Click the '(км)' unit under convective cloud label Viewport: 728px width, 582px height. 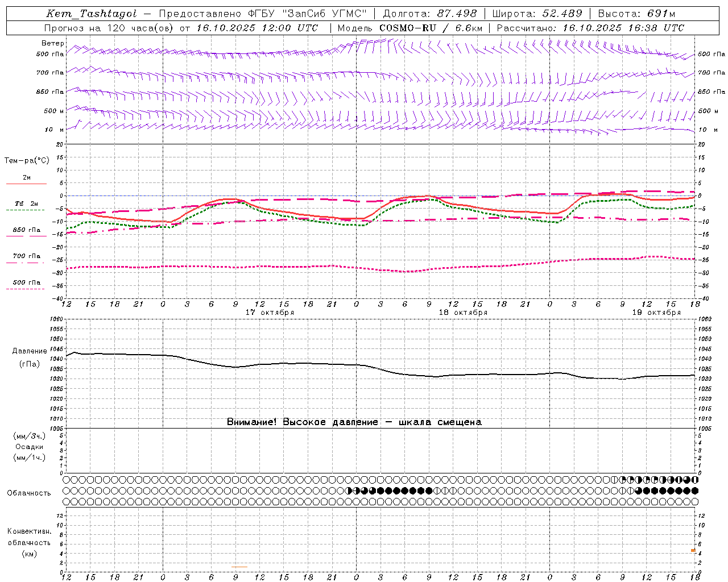coord(29,554)
